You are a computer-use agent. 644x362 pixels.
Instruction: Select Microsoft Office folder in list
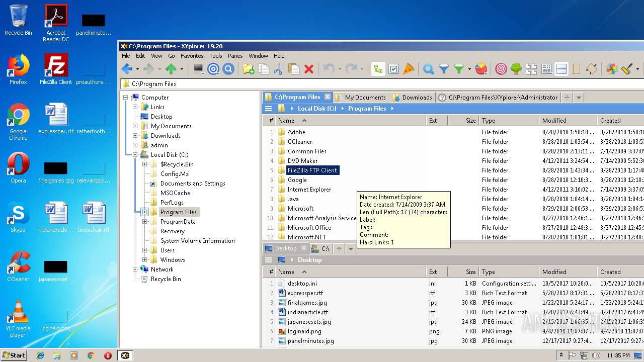coord(309,228)
